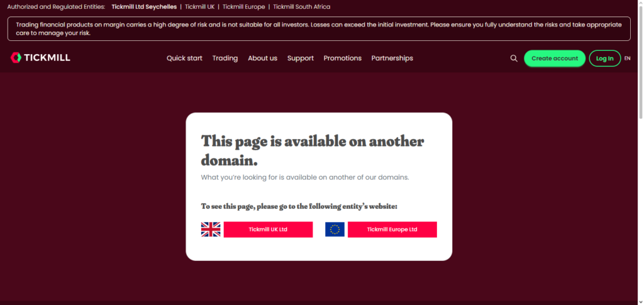
Task: Open the Support menu item
Action: point(300,58)
